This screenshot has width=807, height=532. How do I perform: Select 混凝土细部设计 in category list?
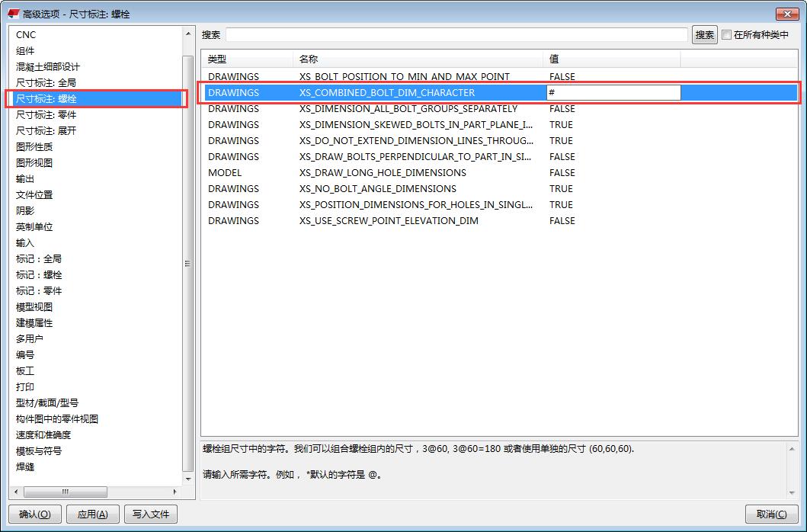coord(47,67)
